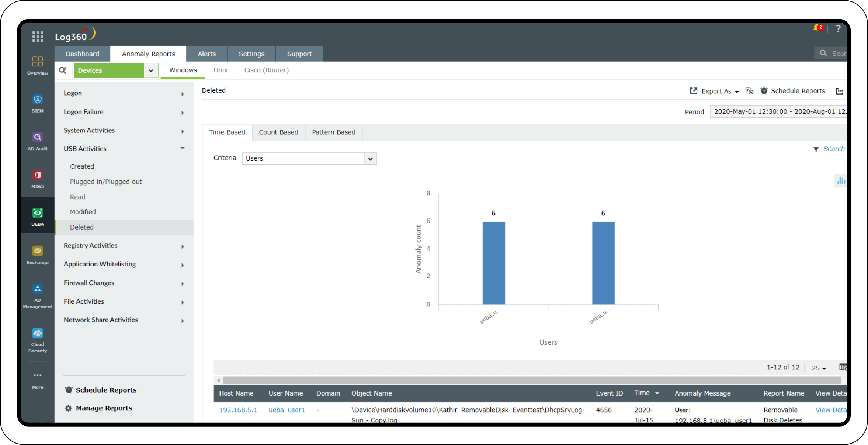Switch to the Count Based tab
The height and width of the screenshot is (445, 868).
click(278, 132)
